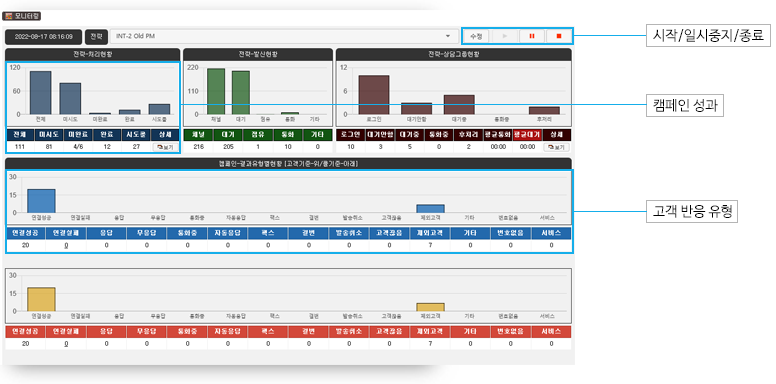Select the value 7 under blue 제외고객
Viewport: 776px width, 384px height.
[x=430, y=245]
